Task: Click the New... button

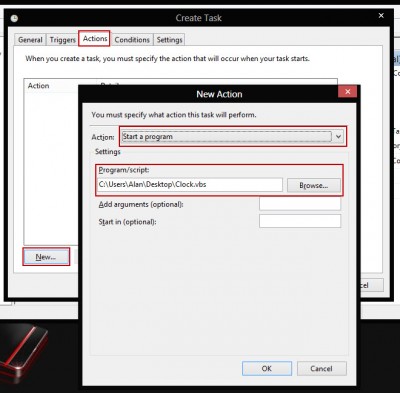Action: 46,257
